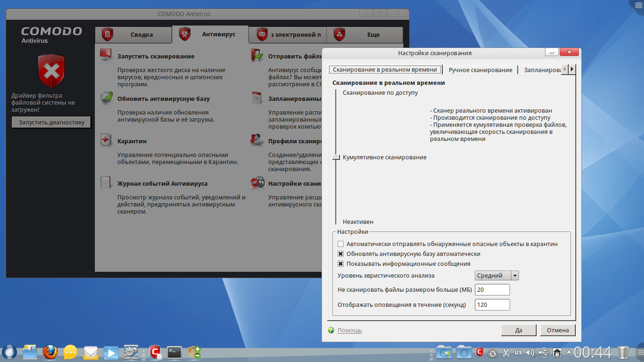Uncheck automatic antivirus database update (Обновлять) checkbox
Image resolution: width=644 pixels, height=362 pixels.
(341, 254)
